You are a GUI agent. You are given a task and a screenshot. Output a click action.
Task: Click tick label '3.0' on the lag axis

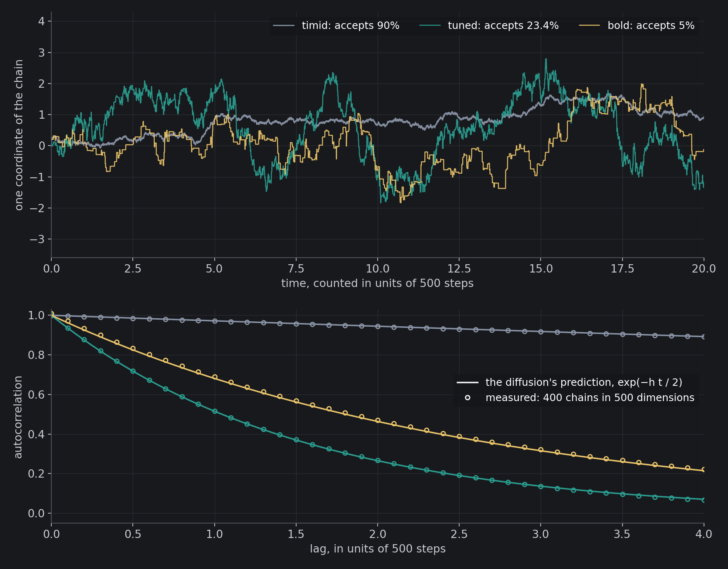[x=541, y=534]
